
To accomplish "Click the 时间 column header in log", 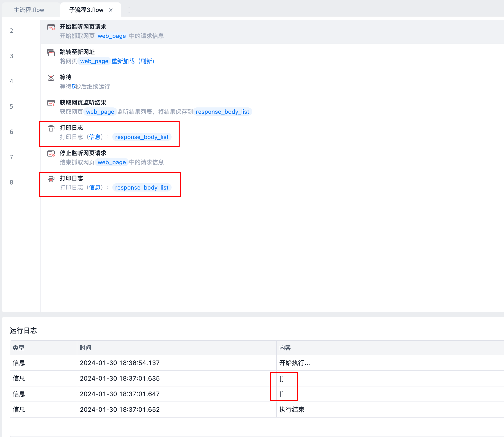I will coord(85,348).
